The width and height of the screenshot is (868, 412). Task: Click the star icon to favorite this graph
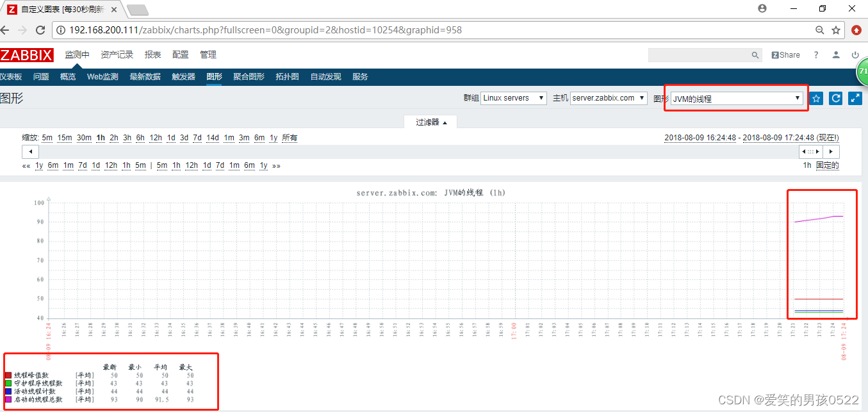(x=816, y=98)
